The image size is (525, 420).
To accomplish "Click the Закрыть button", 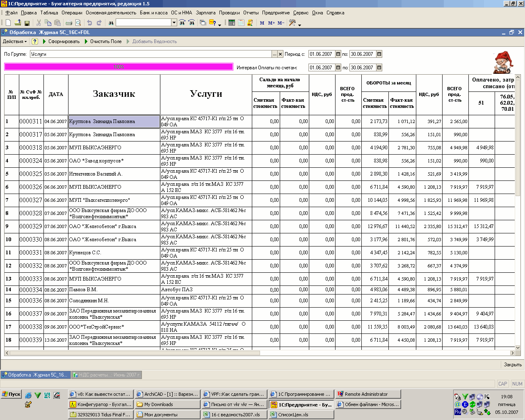I will (513, 365).
